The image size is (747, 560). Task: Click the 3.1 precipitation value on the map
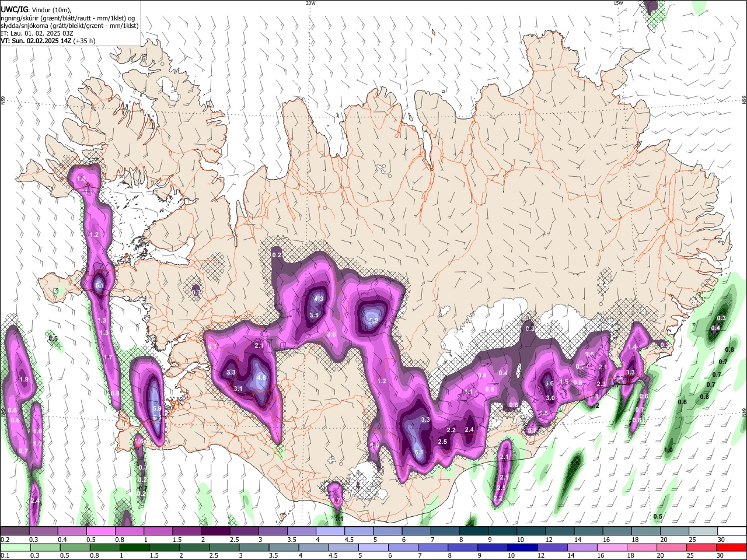pyautogui.click(x=238, y=388)
